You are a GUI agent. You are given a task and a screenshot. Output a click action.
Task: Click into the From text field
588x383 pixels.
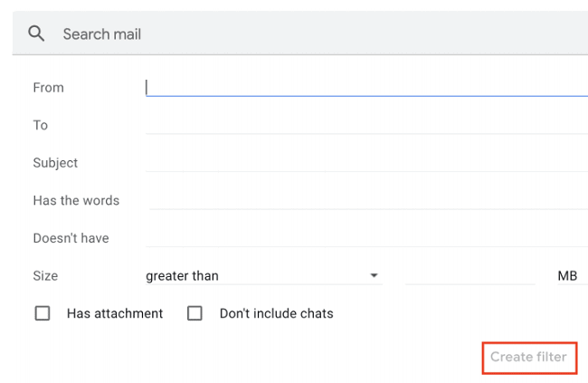366,88
